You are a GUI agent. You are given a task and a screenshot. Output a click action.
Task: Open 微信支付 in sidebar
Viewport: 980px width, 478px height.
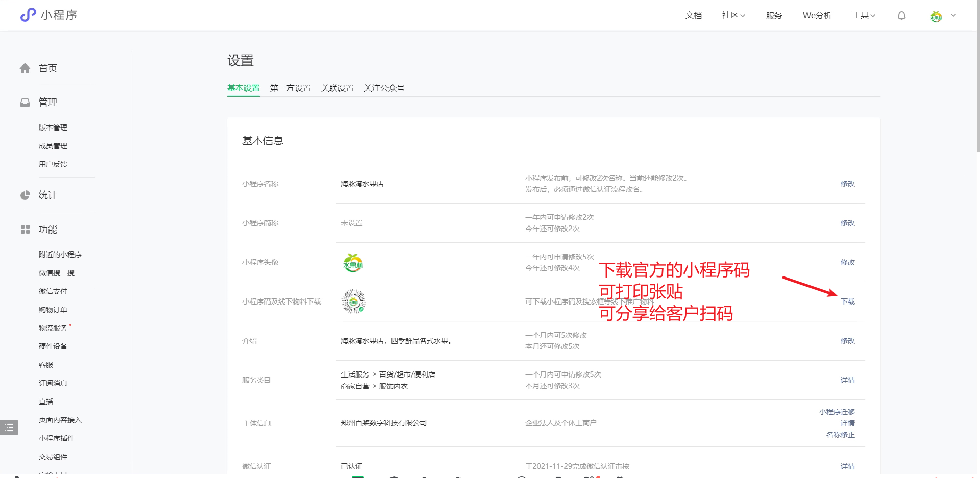pos(53,291)
